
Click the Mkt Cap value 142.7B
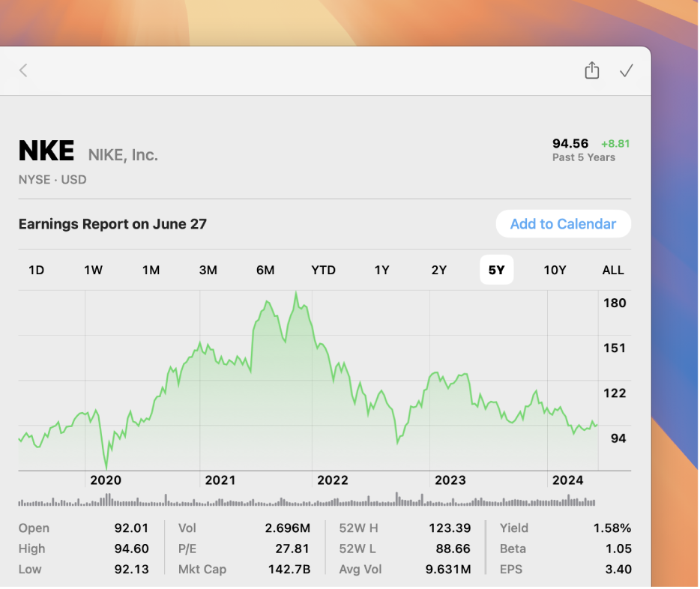(289, 569)
